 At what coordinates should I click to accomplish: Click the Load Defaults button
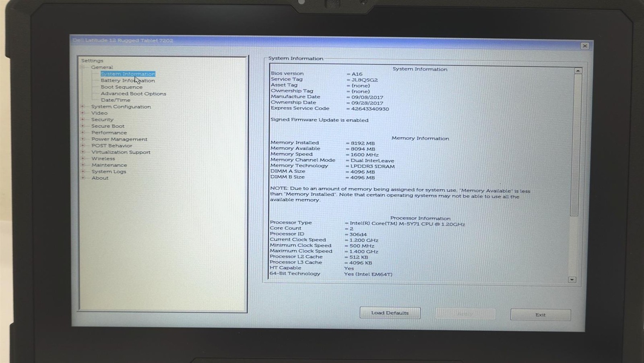pos(390,313)
